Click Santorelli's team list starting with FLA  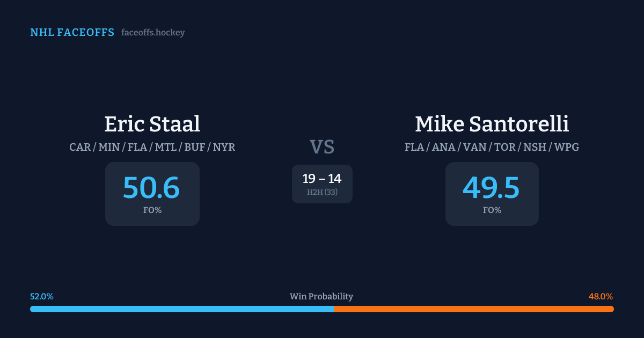(492, 147)
